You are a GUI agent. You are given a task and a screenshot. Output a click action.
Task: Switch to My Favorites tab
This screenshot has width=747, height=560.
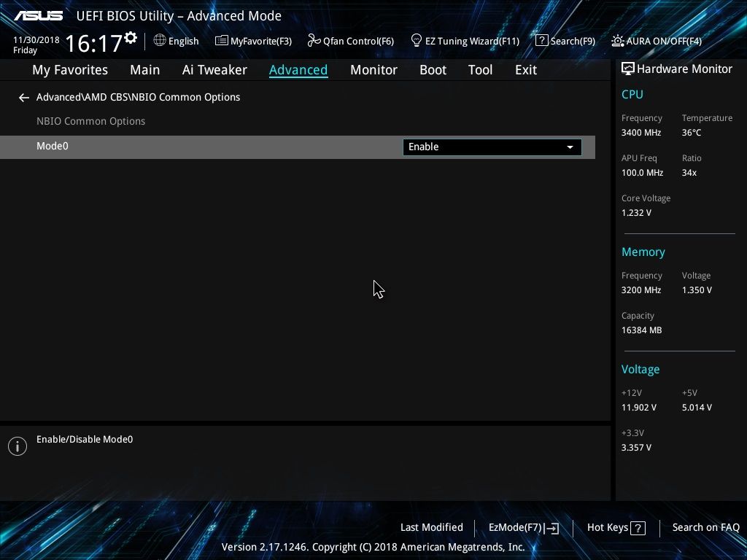pos(70,70)
